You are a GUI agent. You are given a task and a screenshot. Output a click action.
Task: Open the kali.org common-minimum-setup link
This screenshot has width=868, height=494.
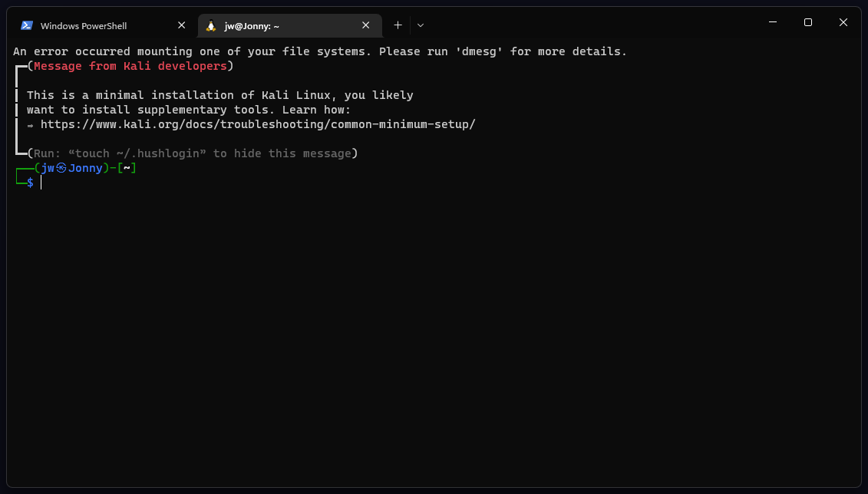pos(258,124)
